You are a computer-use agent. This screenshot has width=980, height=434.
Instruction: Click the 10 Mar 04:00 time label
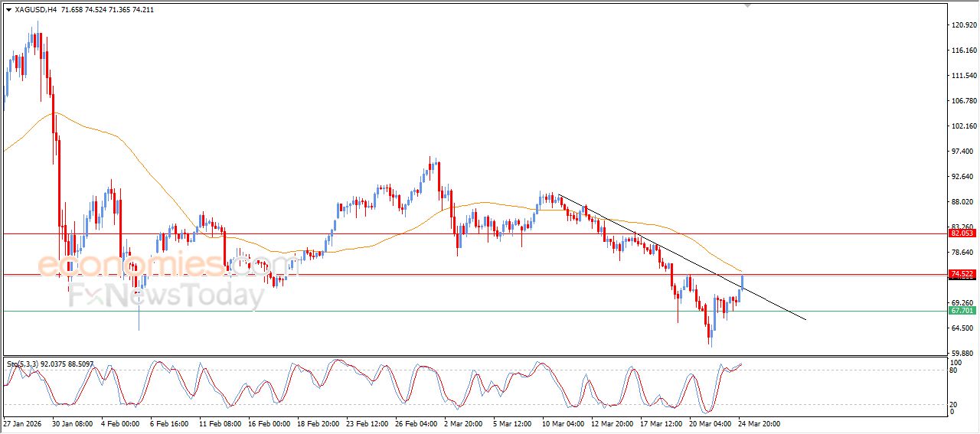[563, 423]
